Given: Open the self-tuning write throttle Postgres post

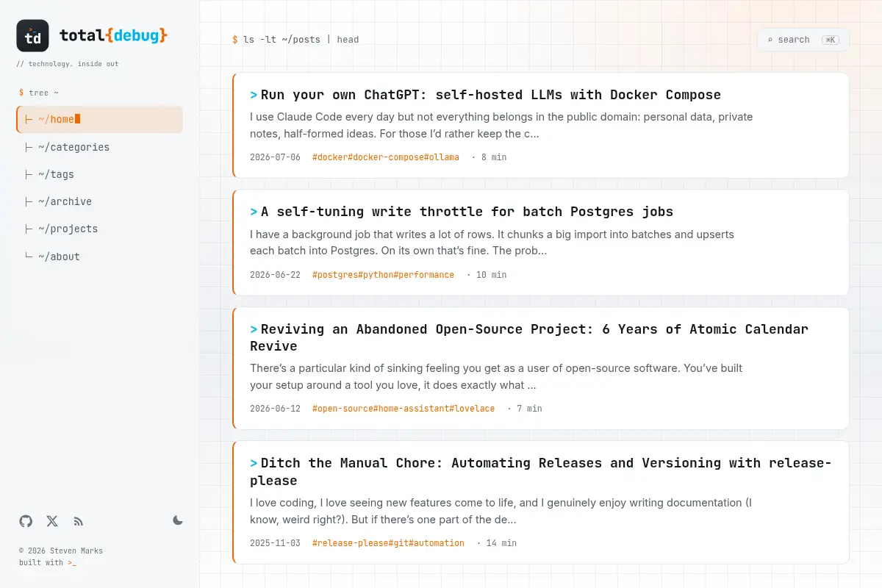Looking at the screenshot, I should coord(467,212).
